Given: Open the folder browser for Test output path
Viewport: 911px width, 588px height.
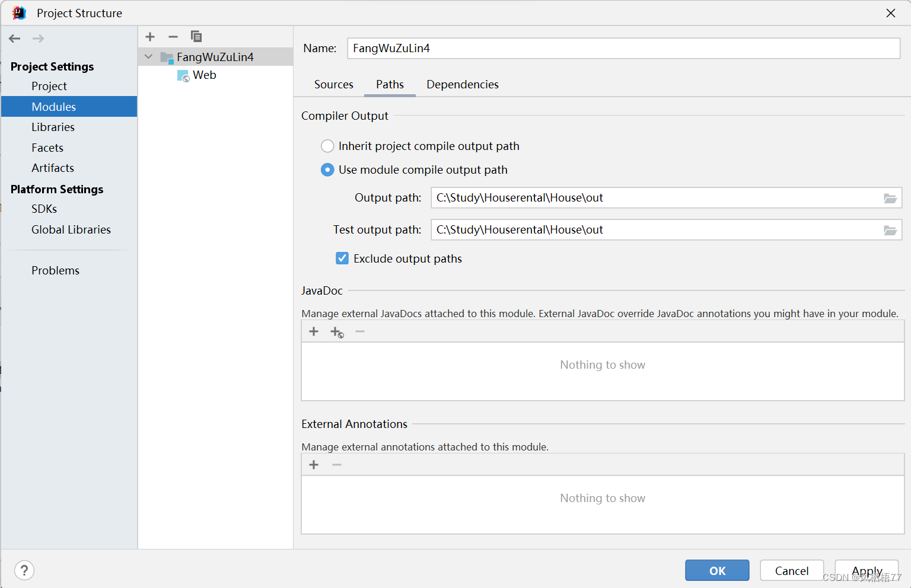Looking at the screenshot, I should (x=890, y=230).
